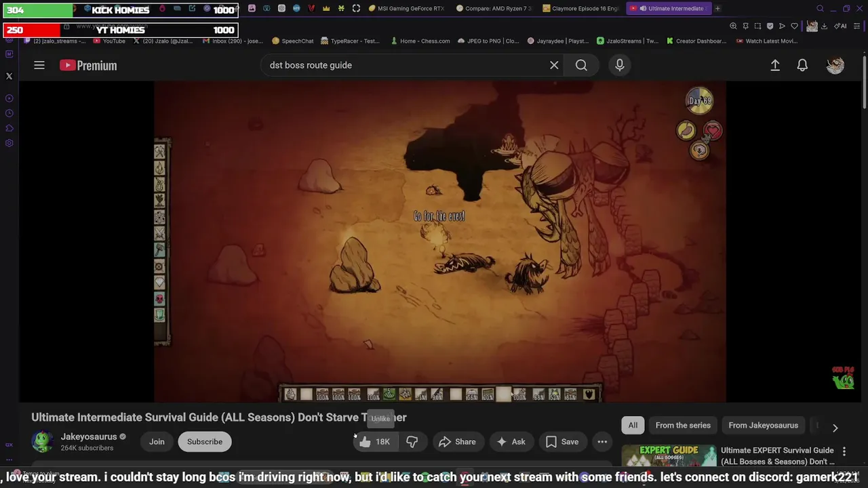Open more actions ellipsis menu
The image size is (868, 488).
602,442
